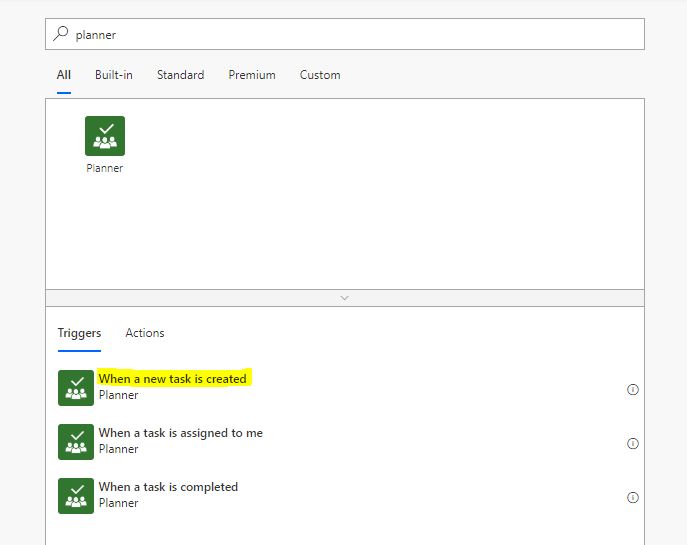Show info for 'When a task is assigned to me'
Viewport: 687px width, 545px height.
633,443
